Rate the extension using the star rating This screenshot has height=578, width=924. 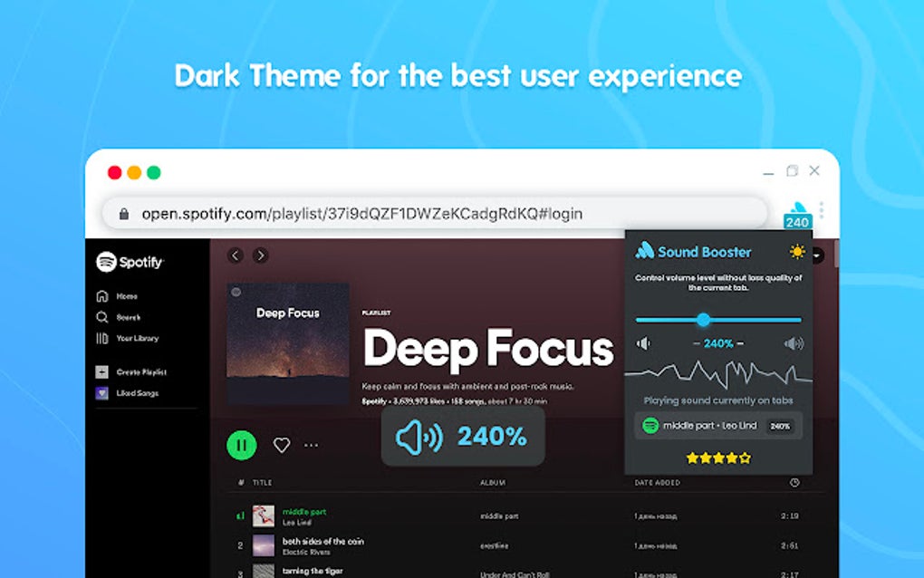tap(718, 458)
